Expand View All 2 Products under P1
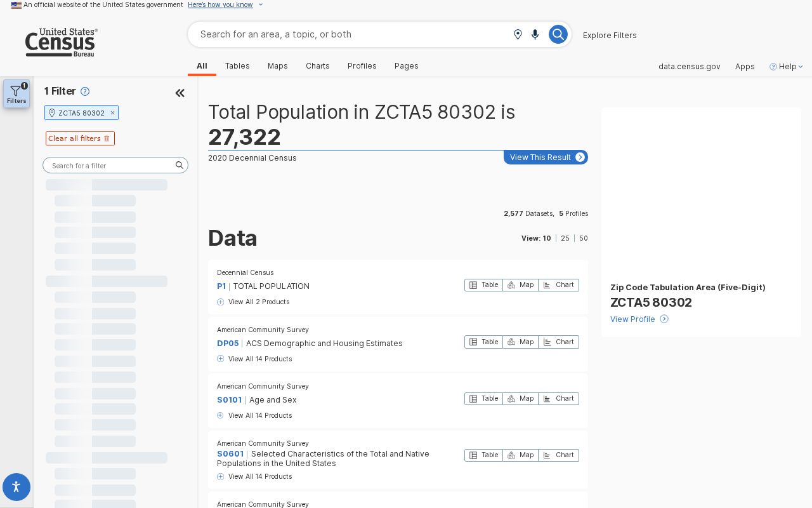This screenshot has height=508, width=812. point(253,302)
